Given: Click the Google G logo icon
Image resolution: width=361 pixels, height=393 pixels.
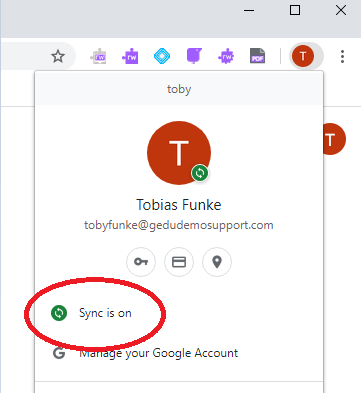Looking at the screenshot, I should point(59,353).
